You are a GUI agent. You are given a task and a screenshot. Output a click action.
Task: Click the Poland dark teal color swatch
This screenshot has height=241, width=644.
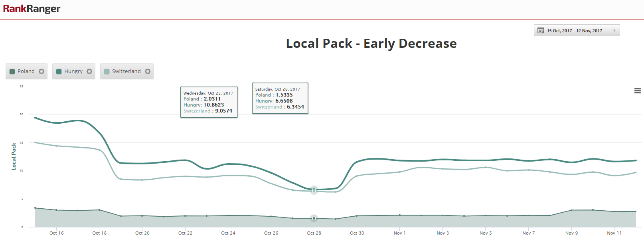click(12, 71)
